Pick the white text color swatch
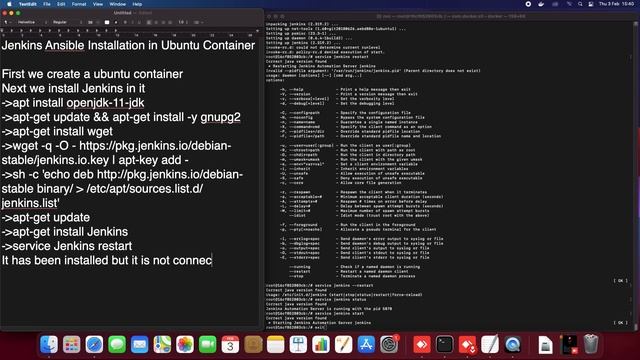Screen dimensions: 640x360 pos(107,22)
